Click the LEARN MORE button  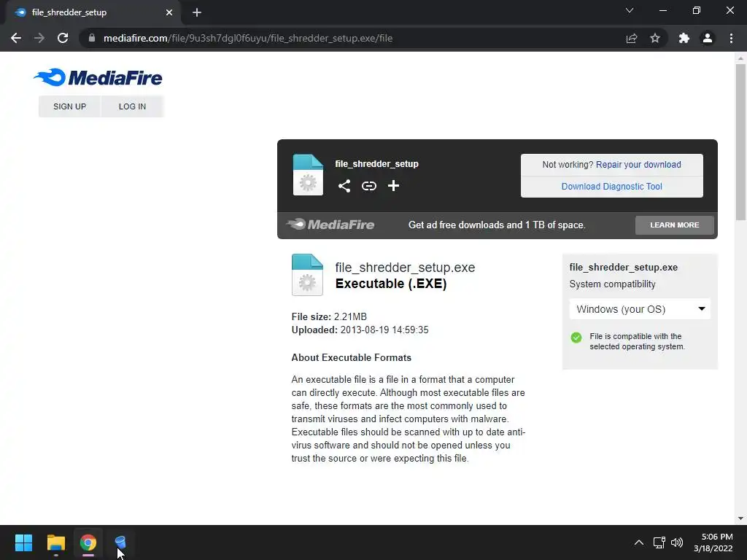(675, 225)
